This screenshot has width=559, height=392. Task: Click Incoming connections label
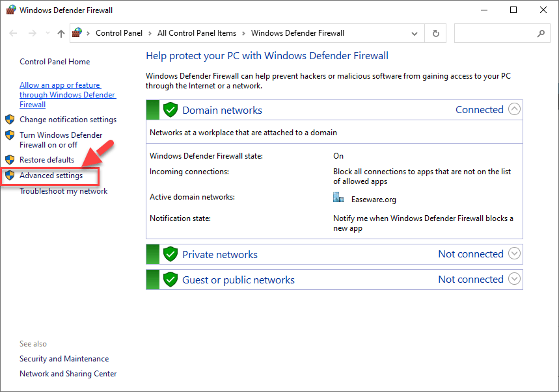click(x=189, y=172)
